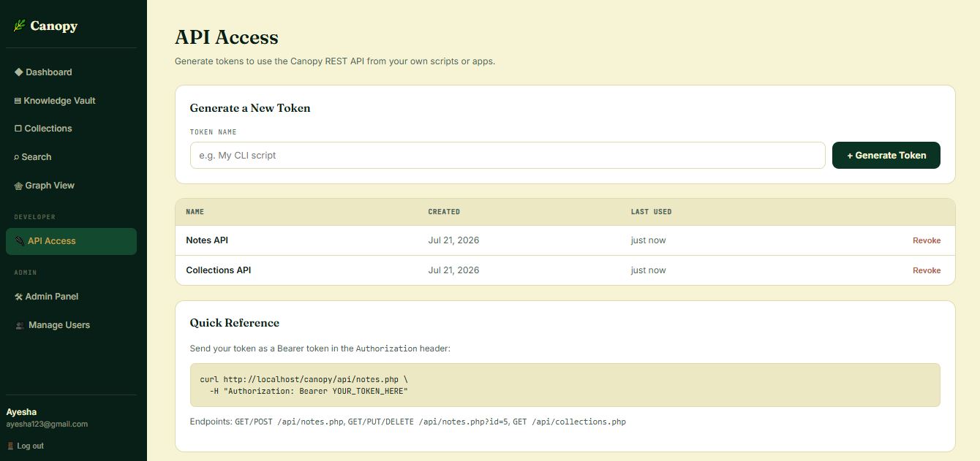Screen dimensions: 980x461
Task: Click the Admin Panel tools icon
Action: pyautogui.click(x=19, y=297)
